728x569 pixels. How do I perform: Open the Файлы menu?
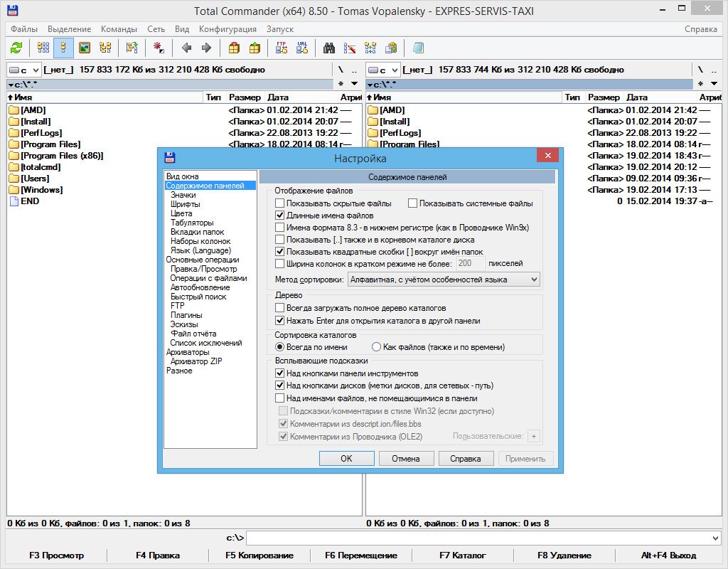[x=24, y=28]
